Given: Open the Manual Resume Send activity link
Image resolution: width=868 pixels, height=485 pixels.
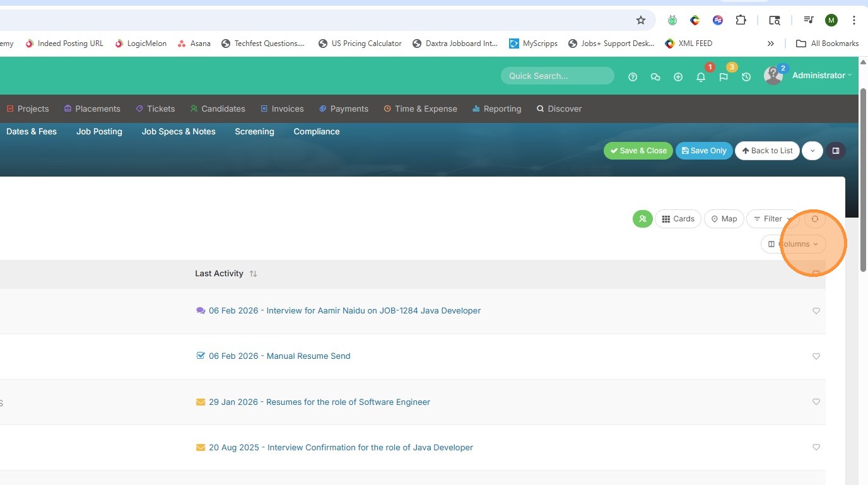Looking at the screenshot, I should tap(279, 356).
